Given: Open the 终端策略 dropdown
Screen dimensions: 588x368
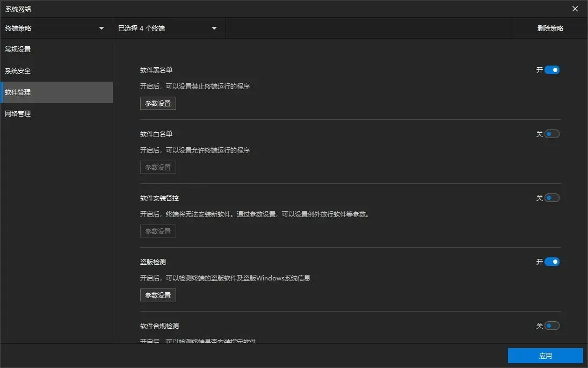Looking at the screenshot, I should pyautogui.click(x=54, y=28).
